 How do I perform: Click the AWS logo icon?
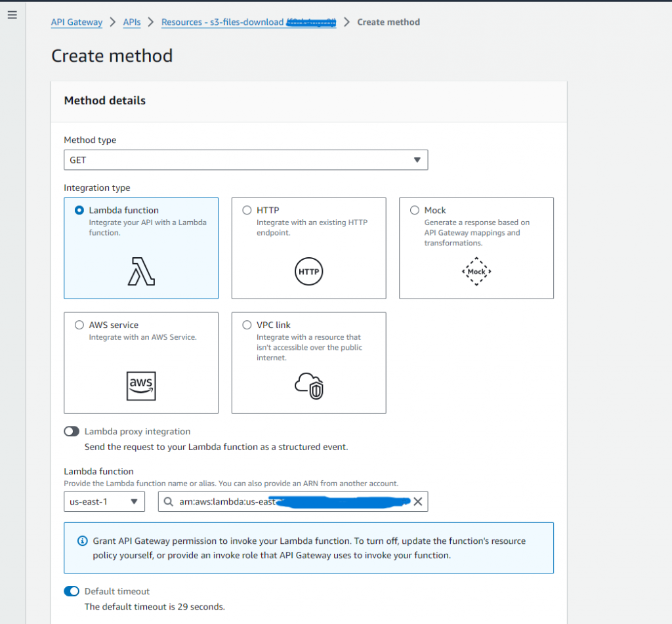point(141,386)
